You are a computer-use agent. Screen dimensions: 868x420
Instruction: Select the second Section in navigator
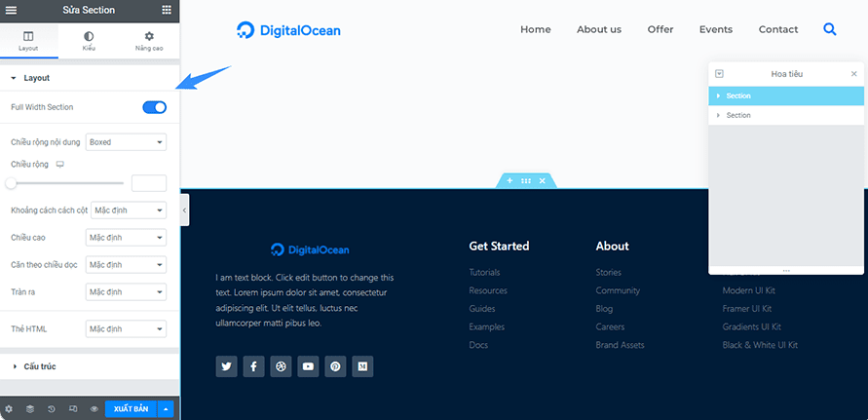tap(786, 115)
